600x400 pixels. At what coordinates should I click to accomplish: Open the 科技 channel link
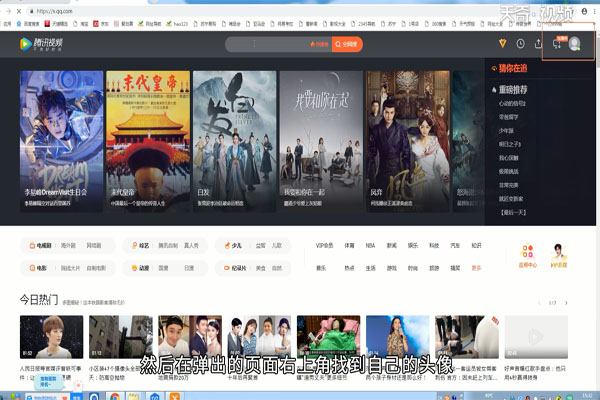pyautogui.click(x=434, y=245)
